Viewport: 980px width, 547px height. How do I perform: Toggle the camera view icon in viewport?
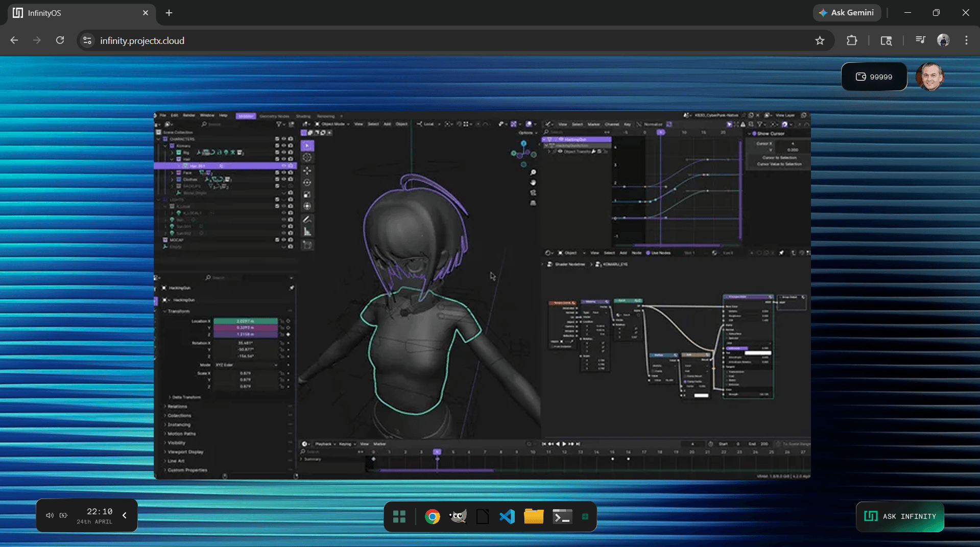click(533, 193)
